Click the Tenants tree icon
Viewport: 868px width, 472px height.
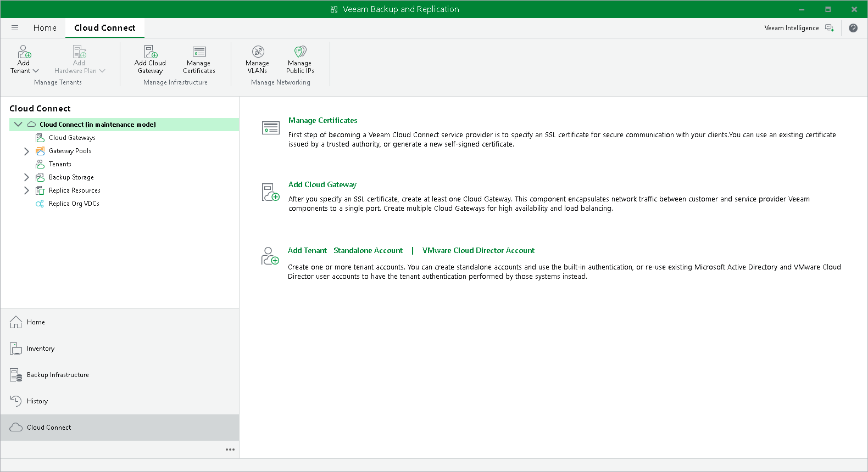[40, 164]
